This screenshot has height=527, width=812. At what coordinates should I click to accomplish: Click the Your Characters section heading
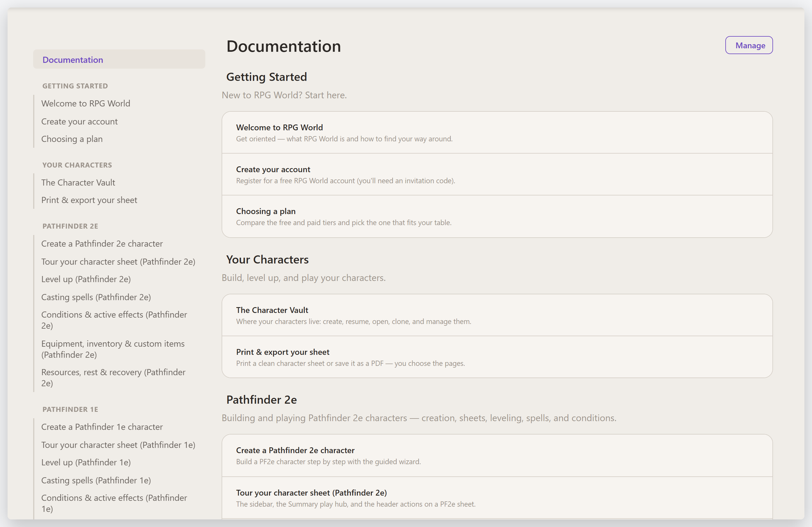click(x=267, y=260)
